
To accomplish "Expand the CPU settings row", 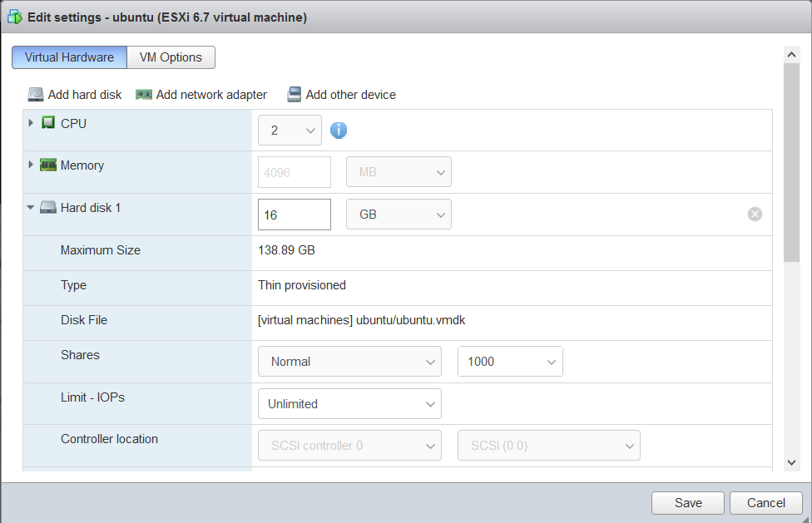I will pyautogui.click(x=31, y=122).
